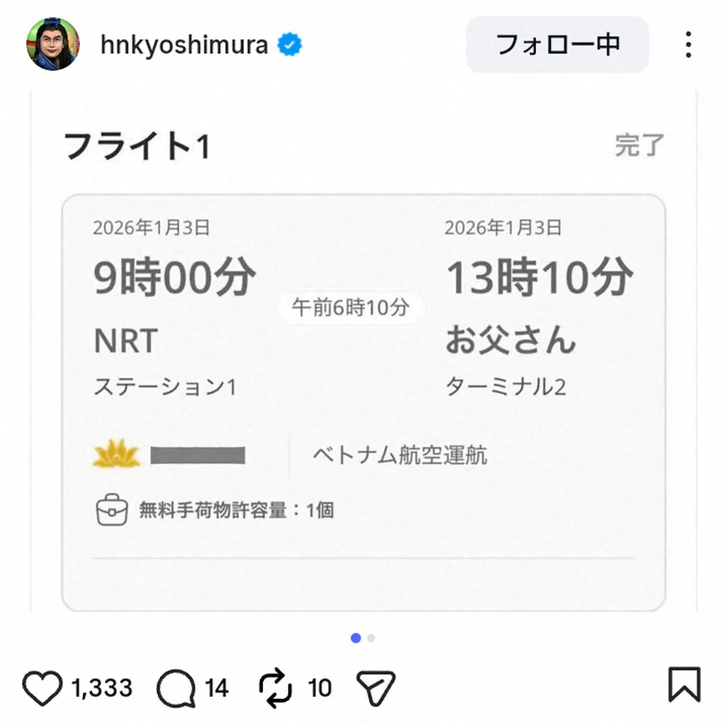Click the 14 comments count

[216, 688]
